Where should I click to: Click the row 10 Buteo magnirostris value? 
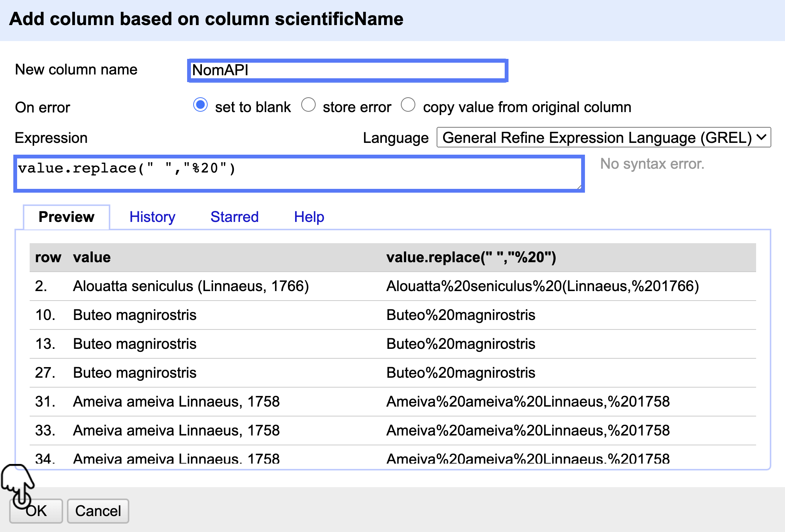135,315
